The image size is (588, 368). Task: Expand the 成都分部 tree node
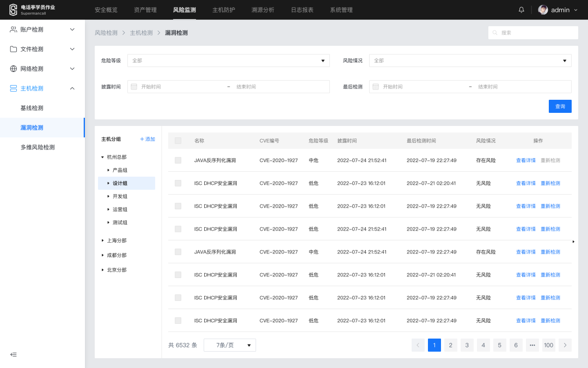pos(102,255)
